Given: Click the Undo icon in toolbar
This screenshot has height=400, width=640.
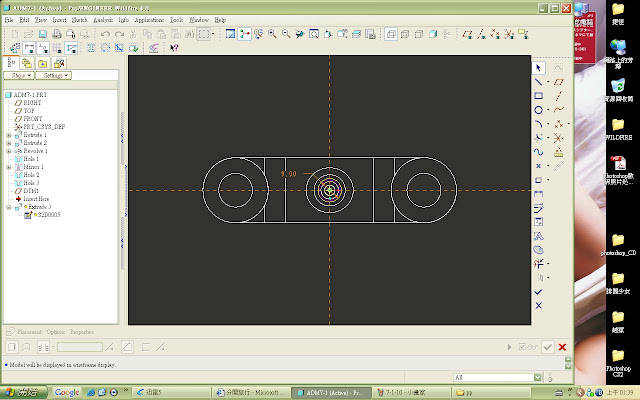Looking at the screenshot, I should coord(105,33).
